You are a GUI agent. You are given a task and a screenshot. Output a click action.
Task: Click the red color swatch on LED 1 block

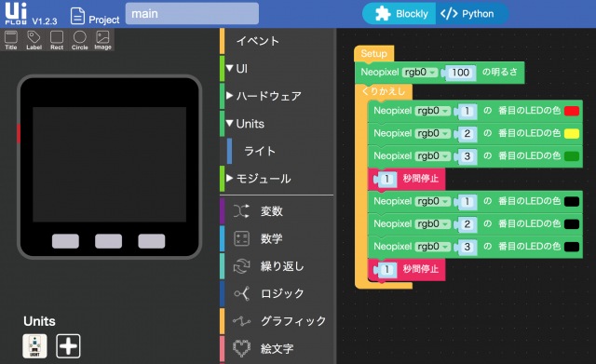coord(571,111)
